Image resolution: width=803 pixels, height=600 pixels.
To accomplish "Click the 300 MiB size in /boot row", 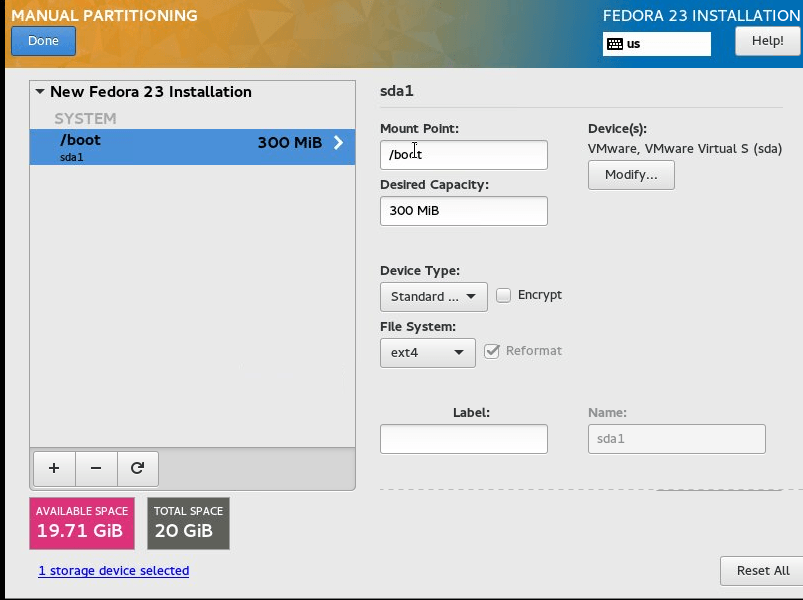I will pyautogui.click(x=290, y=142).
